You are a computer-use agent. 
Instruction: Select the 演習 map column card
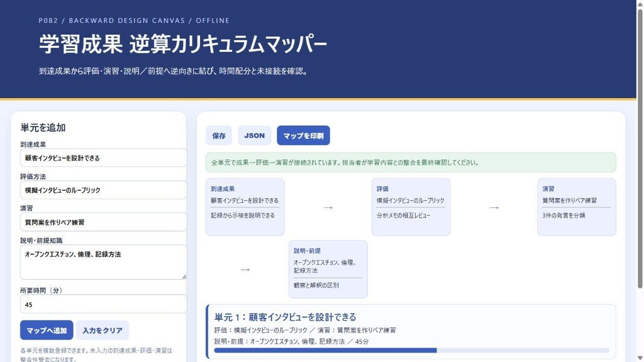tap(577, 207)
